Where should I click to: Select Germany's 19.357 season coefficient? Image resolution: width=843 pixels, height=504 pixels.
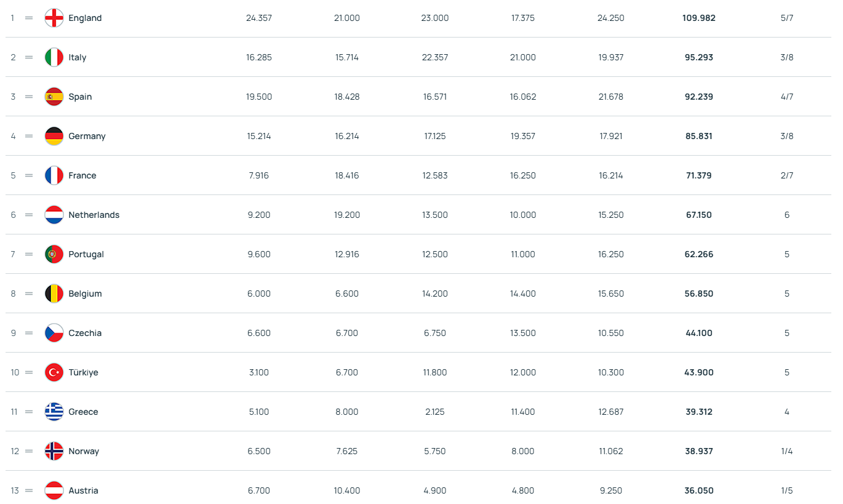(x=523, y=136)
